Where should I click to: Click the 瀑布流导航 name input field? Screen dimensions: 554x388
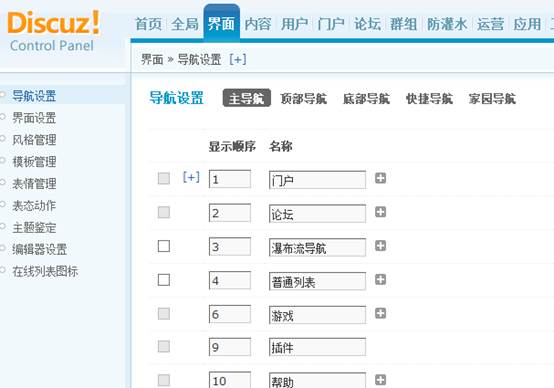coord(317,247)
